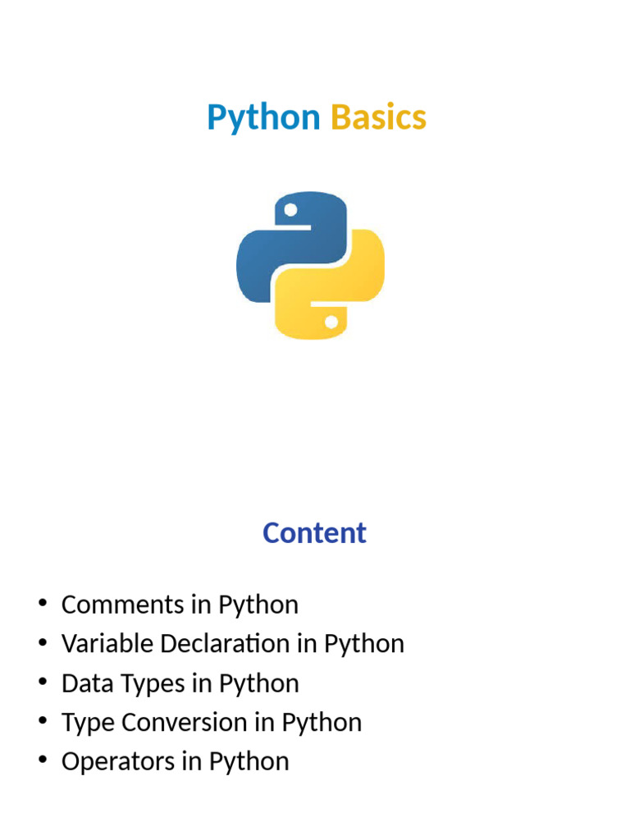Click the bullet before Data Types in Python
630x840 pixels.
tap(43, 682)
